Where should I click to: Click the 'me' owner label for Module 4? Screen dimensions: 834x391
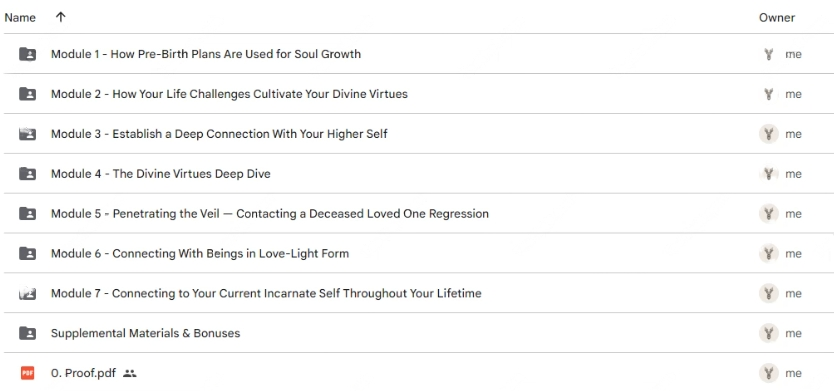pyautogui.click(x=793, y=174)
